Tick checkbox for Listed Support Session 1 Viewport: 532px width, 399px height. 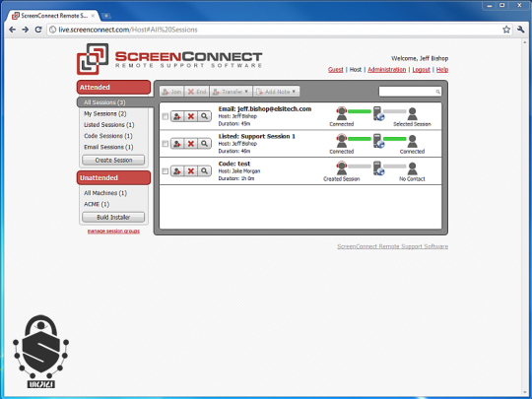click(165, 144)
